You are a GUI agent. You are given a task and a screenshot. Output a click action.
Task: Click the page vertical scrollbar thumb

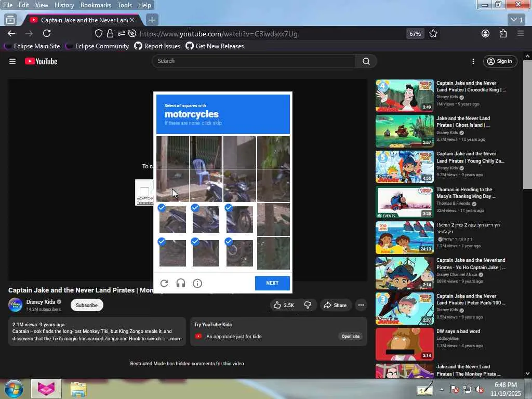pos(527,125)
